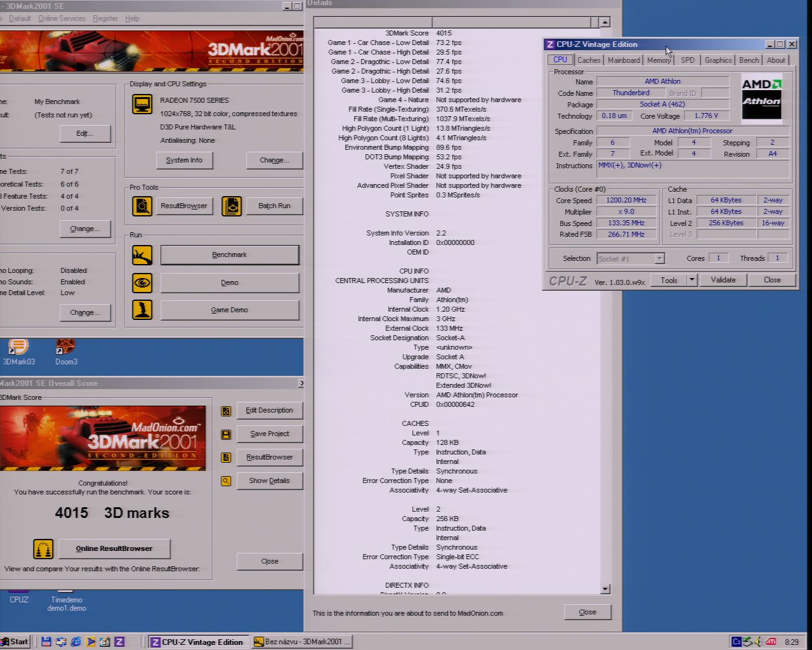Click the Demo eye icon in Run section
The width and height of the screenshot is (812, 650).
point(142,282)
